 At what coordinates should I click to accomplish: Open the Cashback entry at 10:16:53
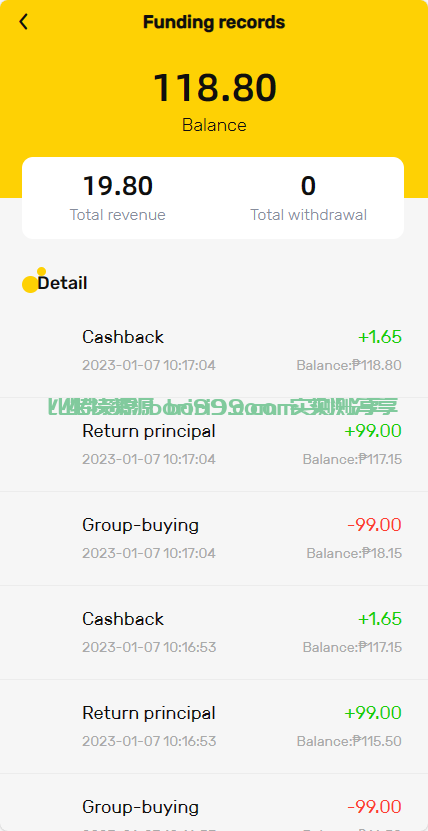tap(214, 633)
